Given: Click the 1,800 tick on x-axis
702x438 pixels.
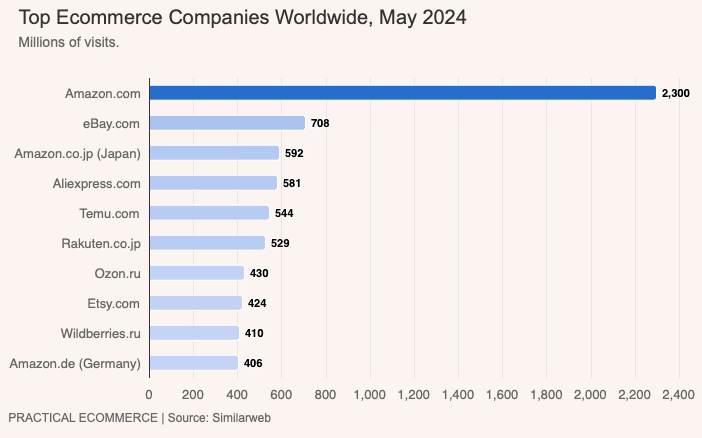Looking at the screenshot, I should [x=547, y=395].
